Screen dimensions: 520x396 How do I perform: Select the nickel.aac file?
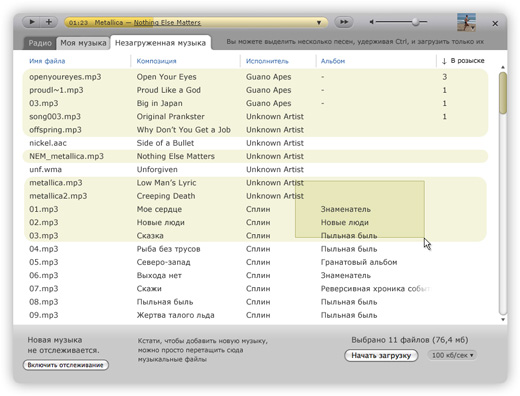click(x=48, y=143)
